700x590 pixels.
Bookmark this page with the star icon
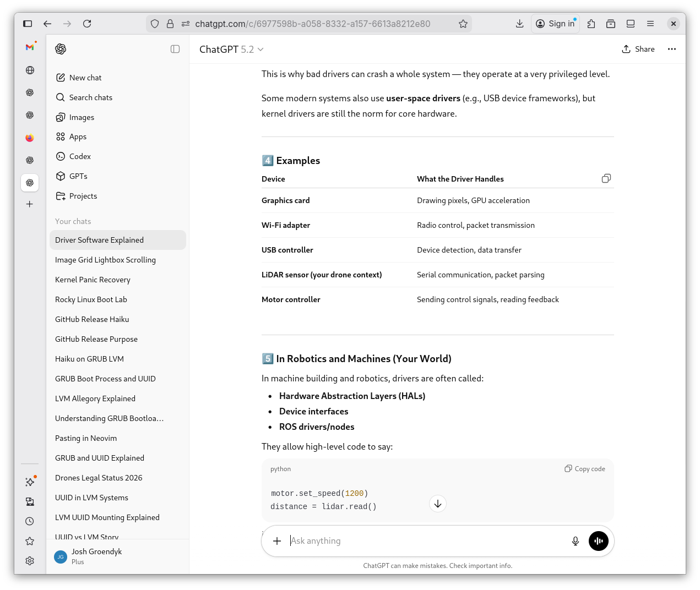463,24
